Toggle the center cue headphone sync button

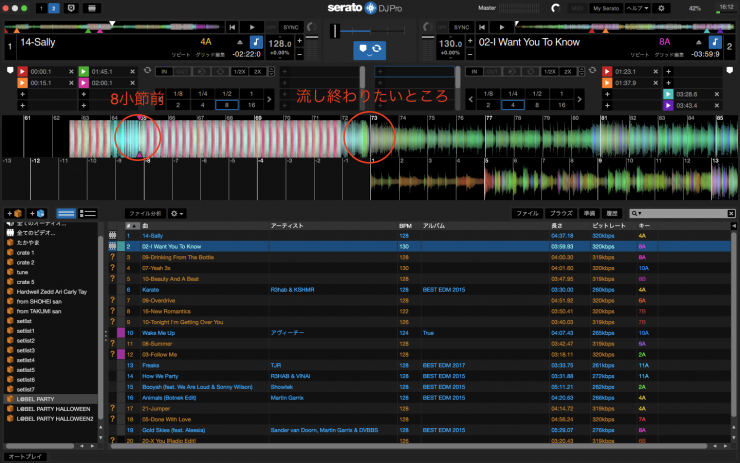370,50
